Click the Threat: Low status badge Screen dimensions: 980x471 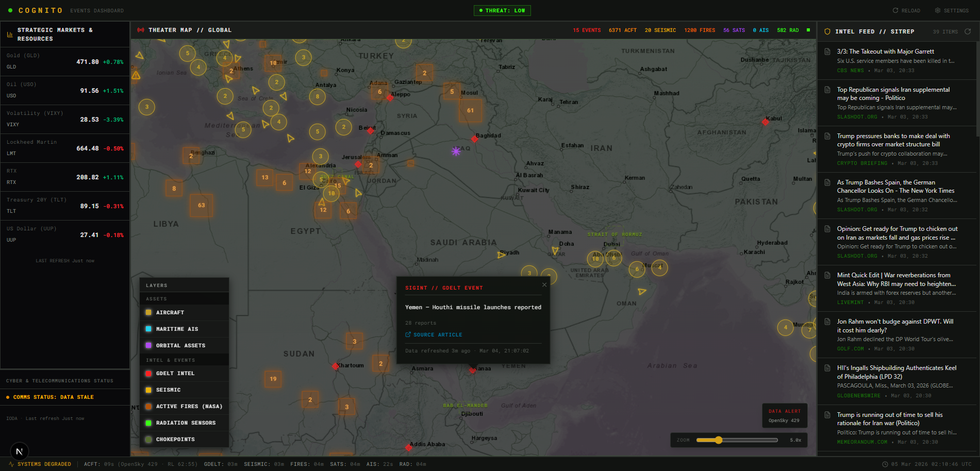[x=502, y=10]
